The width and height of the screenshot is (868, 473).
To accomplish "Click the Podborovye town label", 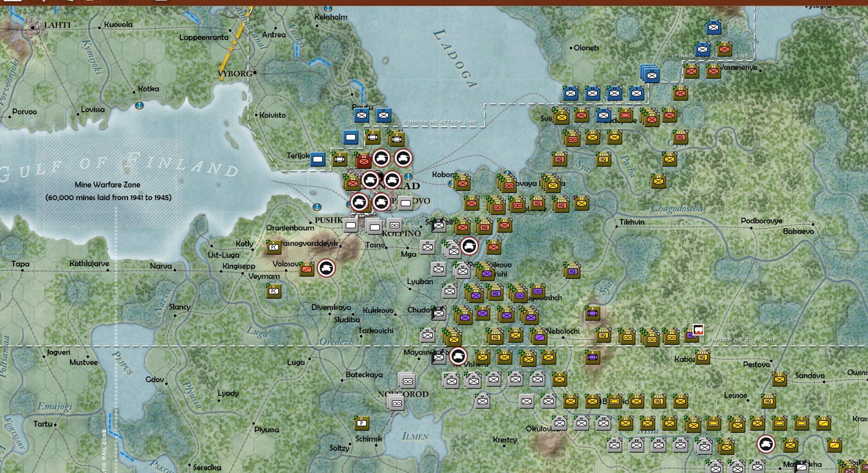I will [761, 221].
